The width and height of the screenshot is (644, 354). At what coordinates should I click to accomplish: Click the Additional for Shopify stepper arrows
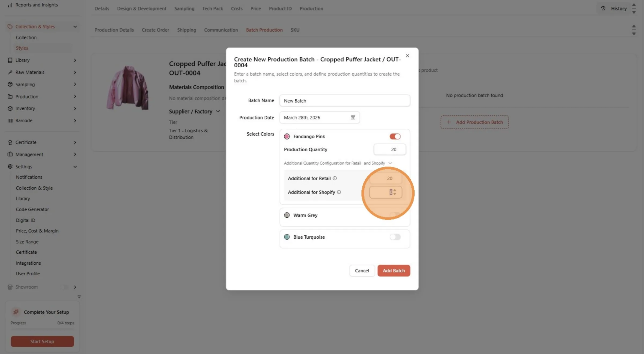(394, 192)
